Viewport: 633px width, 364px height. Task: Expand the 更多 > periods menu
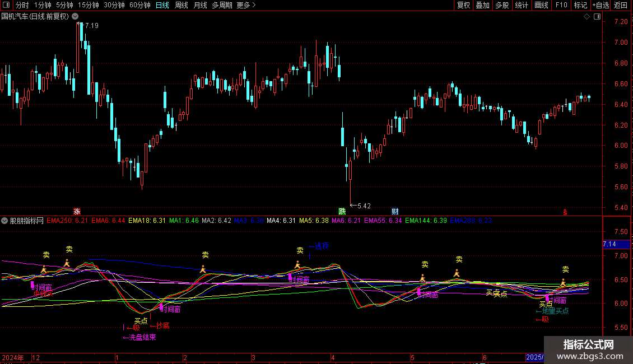coord(246,5)
